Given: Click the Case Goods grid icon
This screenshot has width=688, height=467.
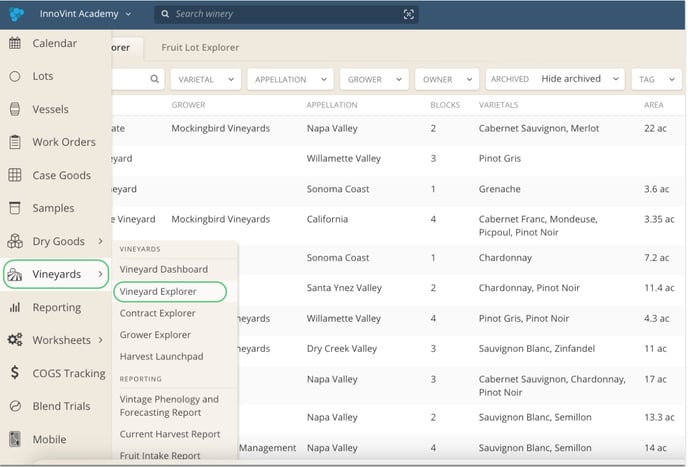Looking at the screenshot, I should coord(15,175).
